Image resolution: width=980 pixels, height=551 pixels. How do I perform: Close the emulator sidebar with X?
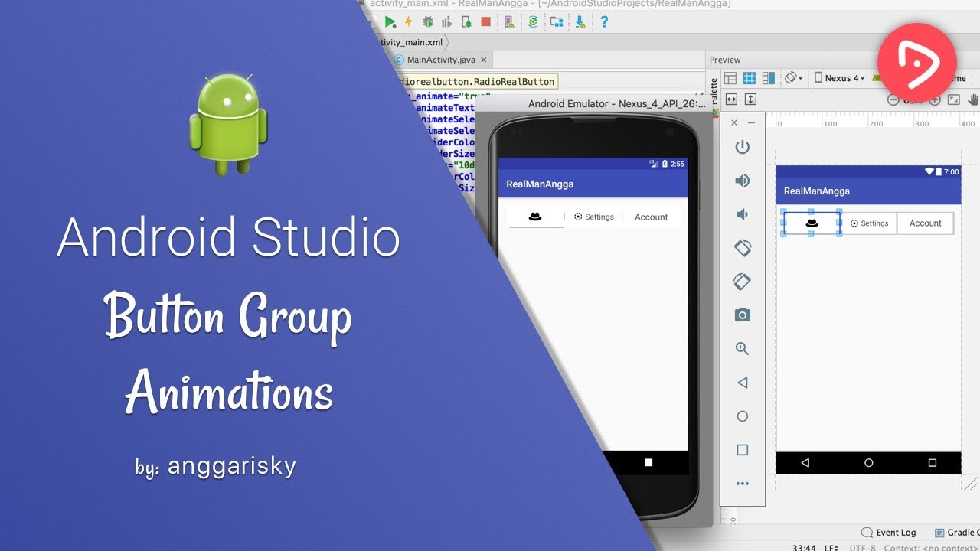tap(734, 122)
